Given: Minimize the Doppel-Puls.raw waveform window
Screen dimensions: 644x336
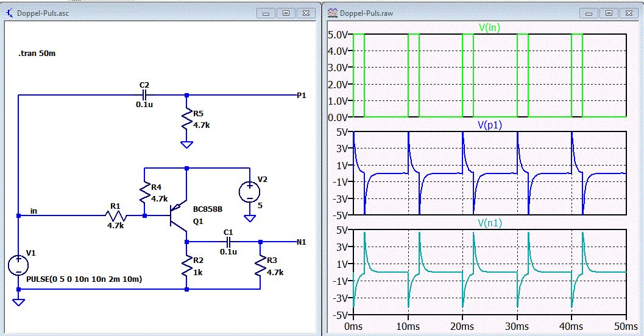Looking at the screenshot, I should tap(589, 13).
